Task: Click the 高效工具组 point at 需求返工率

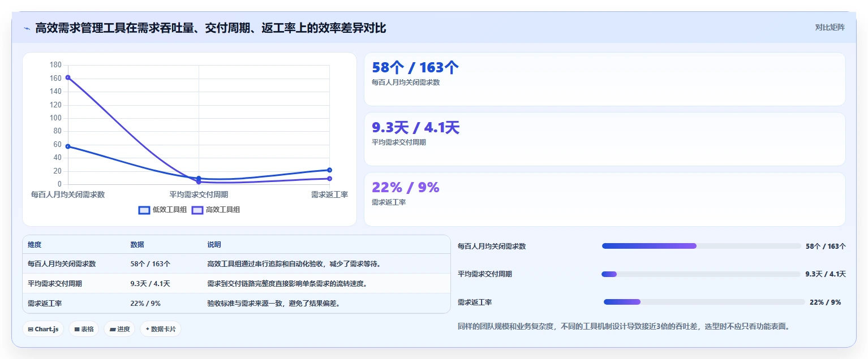Action: point(329,179)
